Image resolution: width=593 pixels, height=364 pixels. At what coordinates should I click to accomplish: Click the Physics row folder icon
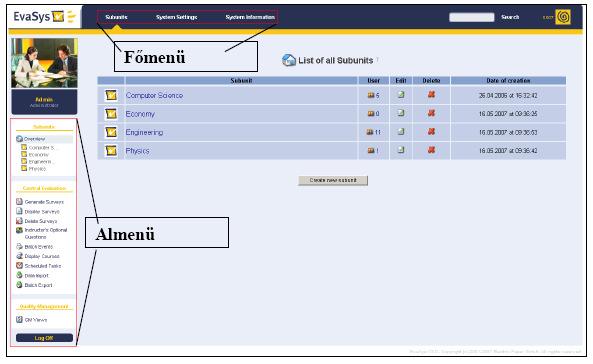point(111,151)
